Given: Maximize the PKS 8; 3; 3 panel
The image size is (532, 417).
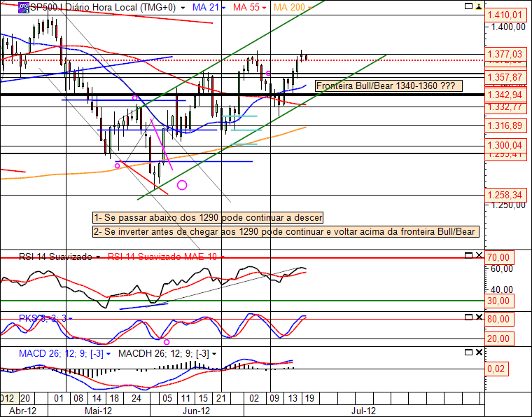Looking at the screenshot, I should click(468, 317).
